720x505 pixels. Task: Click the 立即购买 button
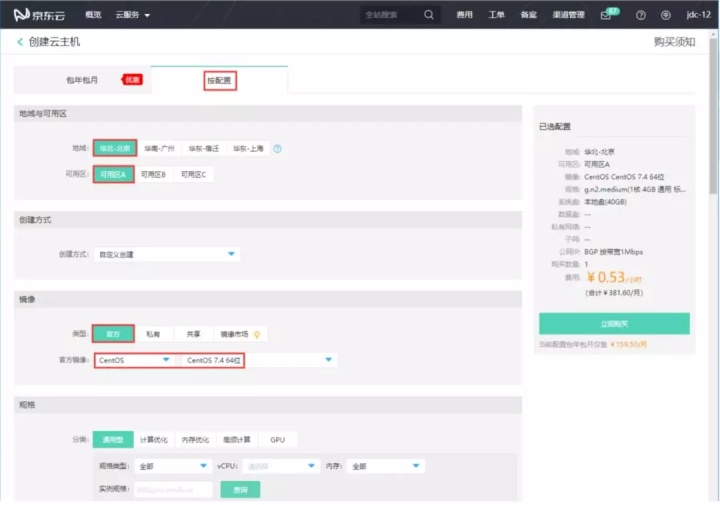(x=614, y=324)
